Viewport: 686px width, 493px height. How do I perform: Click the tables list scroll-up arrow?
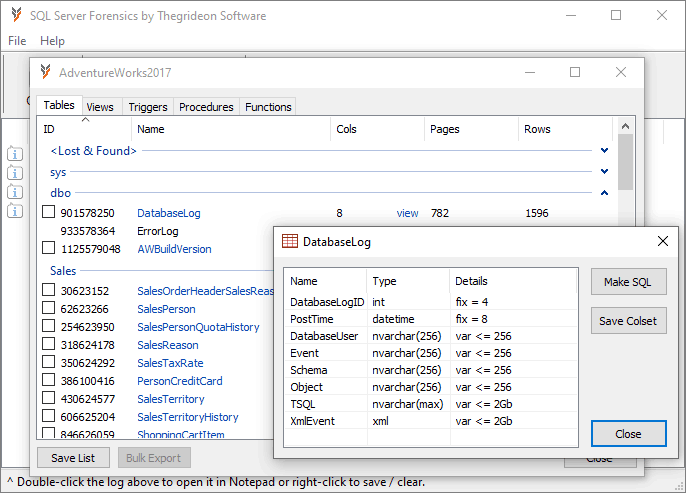[x=626, y=126]
